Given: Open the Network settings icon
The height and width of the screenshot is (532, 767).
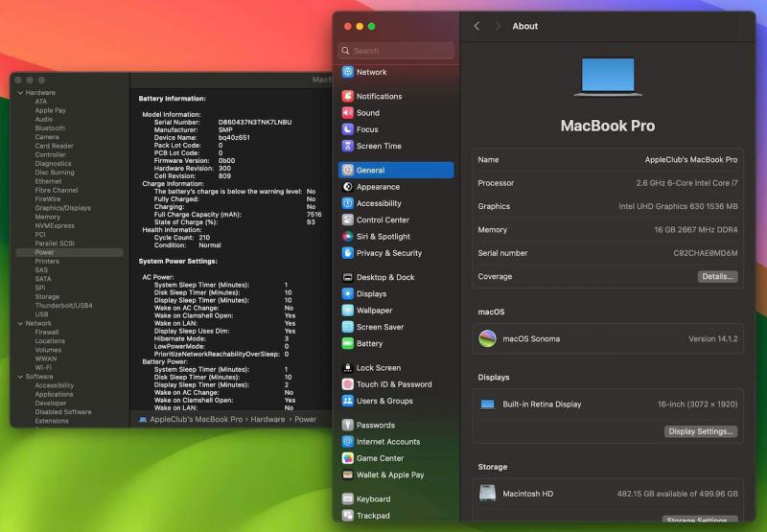Looking at the screenshot, I should pos(348,72).
